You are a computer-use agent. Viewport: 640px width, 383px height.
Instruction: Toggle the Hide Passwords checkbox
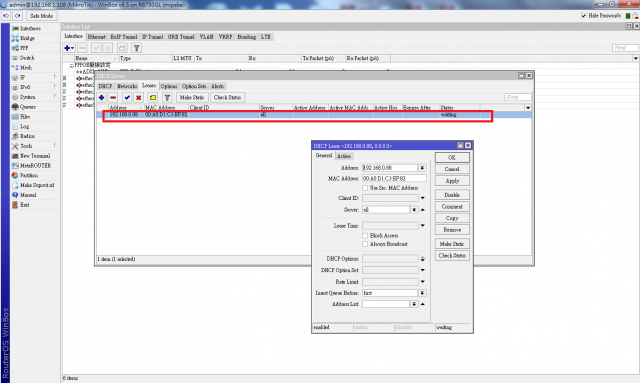point(584,16)
